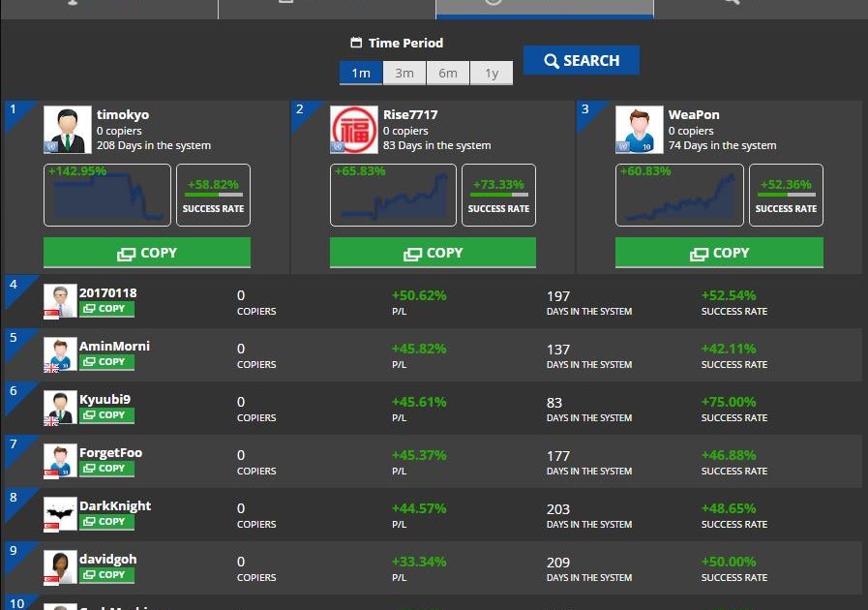Choose the 6m time period option
This screenshot has height=610, width=868.
[x=448, y=74]
